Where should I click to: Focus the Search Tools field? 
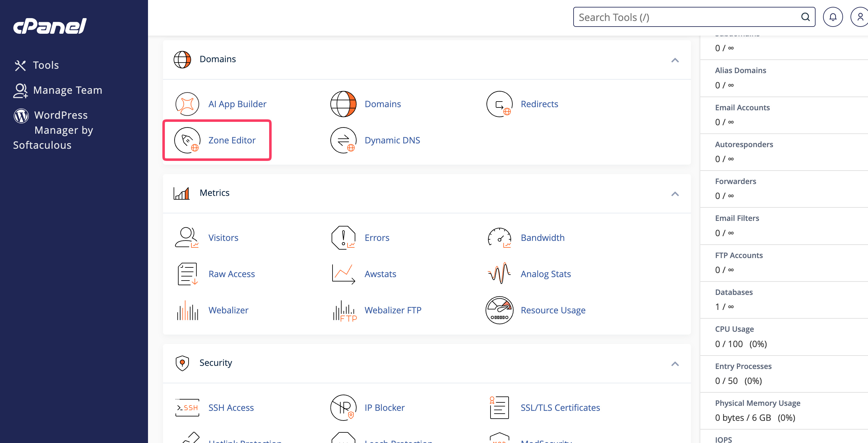[694, 17]
